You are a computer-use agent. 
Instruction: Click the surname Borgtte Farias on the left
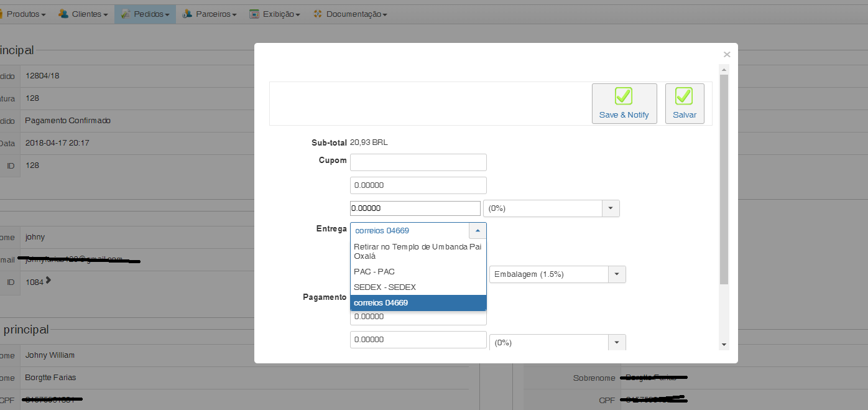(x=50, y=378)
